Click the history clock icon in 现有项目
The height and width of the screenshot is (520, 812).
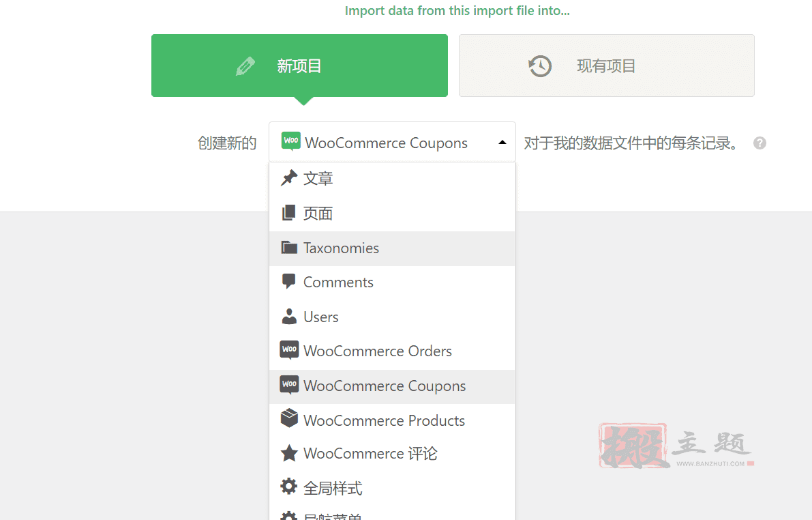click(540, 66)
